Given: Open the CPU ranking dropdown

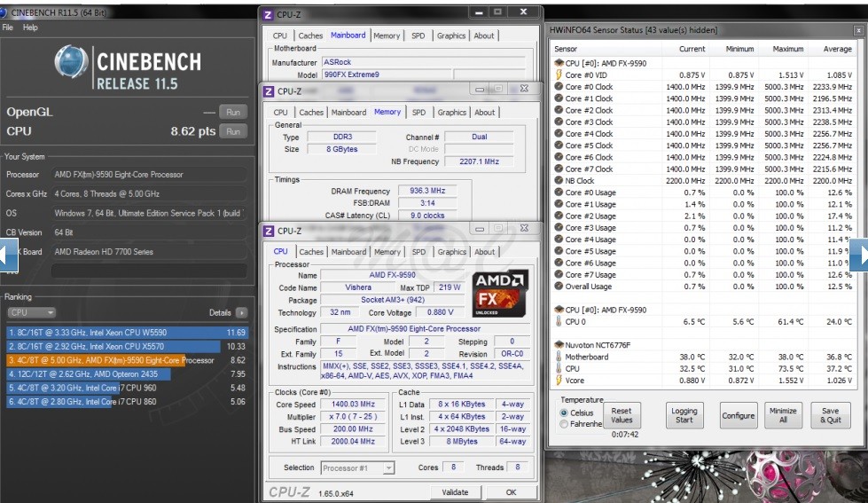Looking at the screenshot, I should point(32,312).
